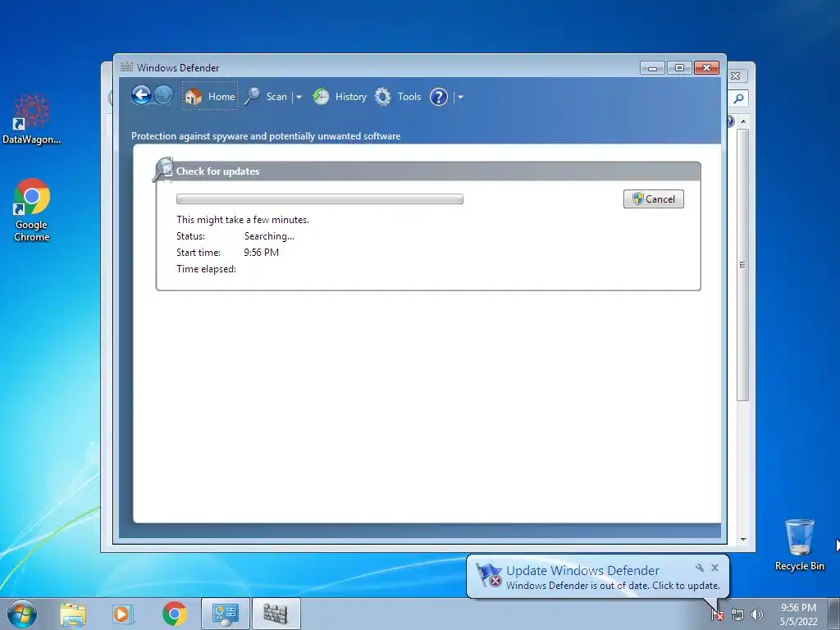Screen dimensions: 840x630
Task: Click the volume speaker tray icon
Action: click(x=757, y=615)
